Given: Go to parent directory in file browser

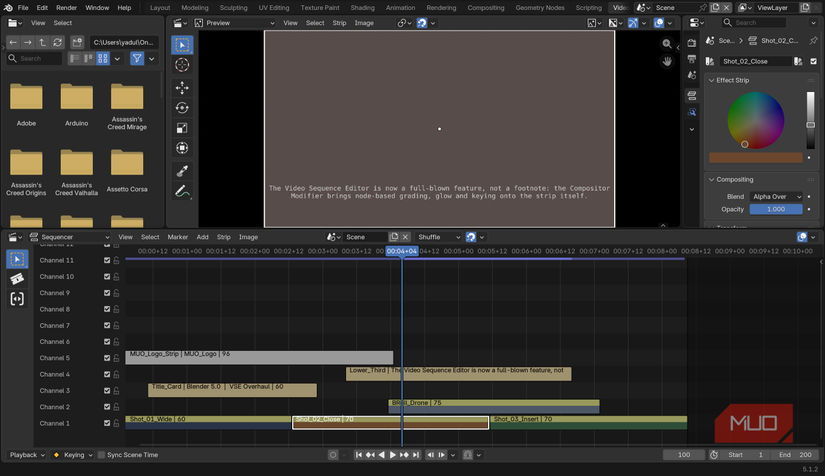Looking at the screenshot, I should click(43, 42).
